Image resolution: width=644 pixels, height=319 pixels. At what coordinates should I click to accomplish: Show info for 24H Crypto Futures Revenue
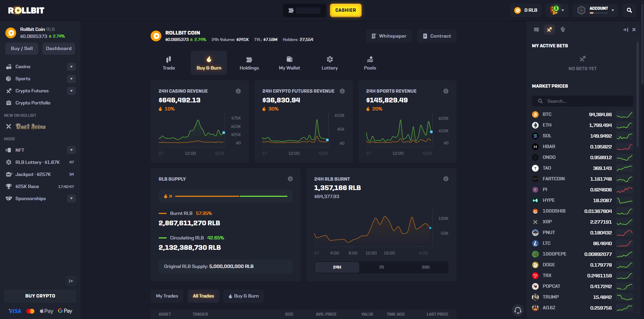click(x=342, y=91)
